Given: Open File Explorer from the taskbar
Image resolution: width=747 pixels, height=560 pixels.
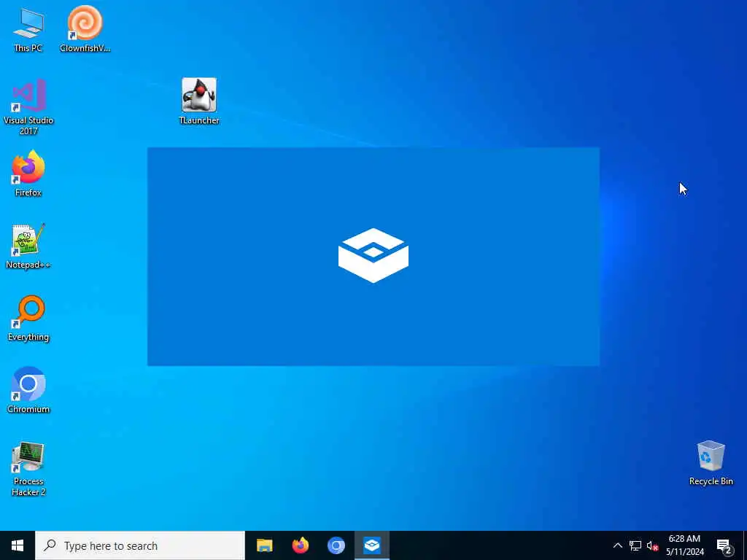Looking at the screenshot, I should (x=264, y=545).
